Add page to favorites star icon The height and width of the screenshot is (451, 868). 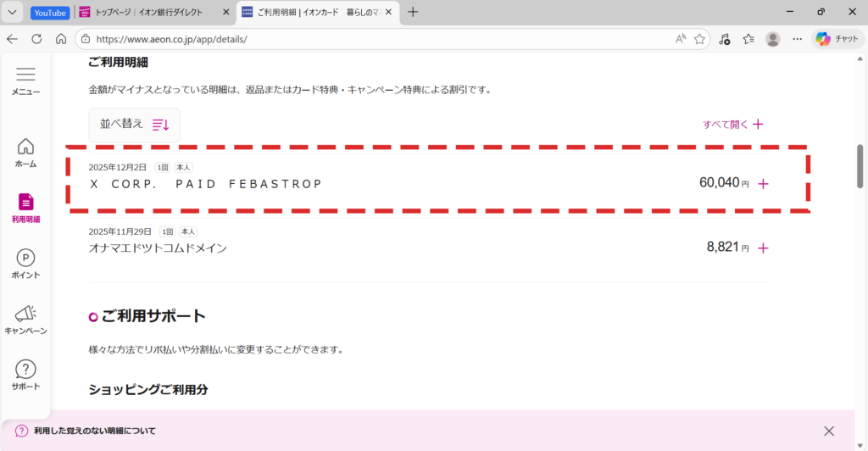(699, 39)
